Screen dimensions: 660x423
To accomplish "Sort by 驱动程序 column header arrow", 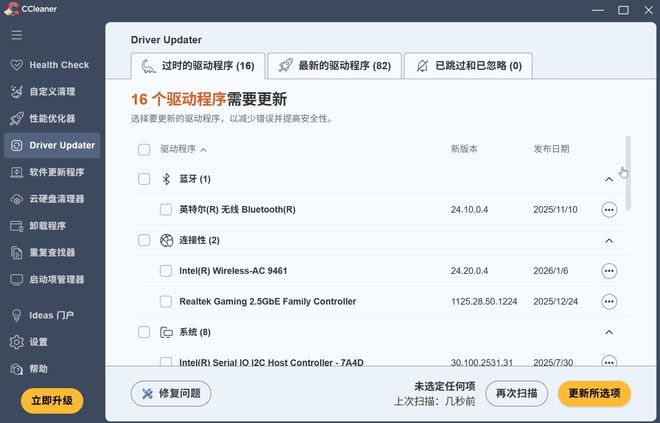I will 204,150.
